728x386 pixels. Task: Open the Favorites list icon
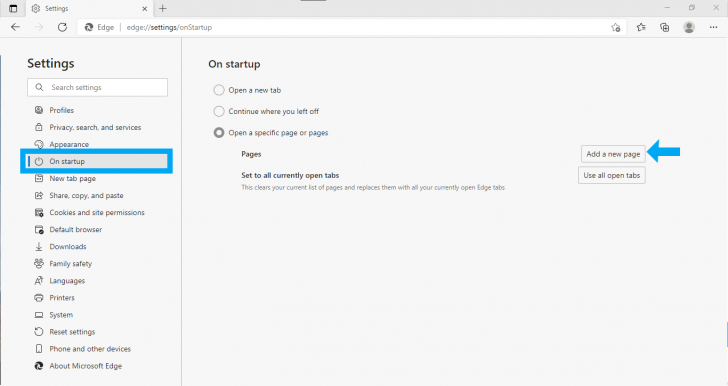click(x=641, y=27)
